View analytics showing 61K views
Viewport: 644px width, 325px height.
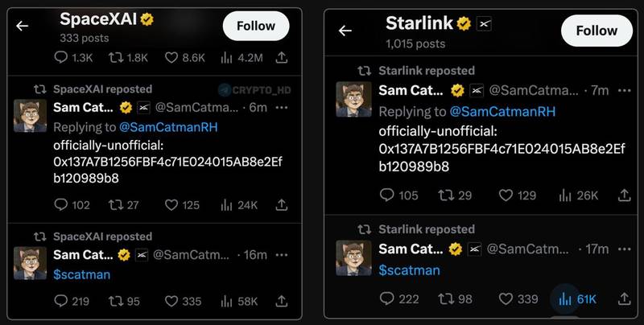[577, 299]
